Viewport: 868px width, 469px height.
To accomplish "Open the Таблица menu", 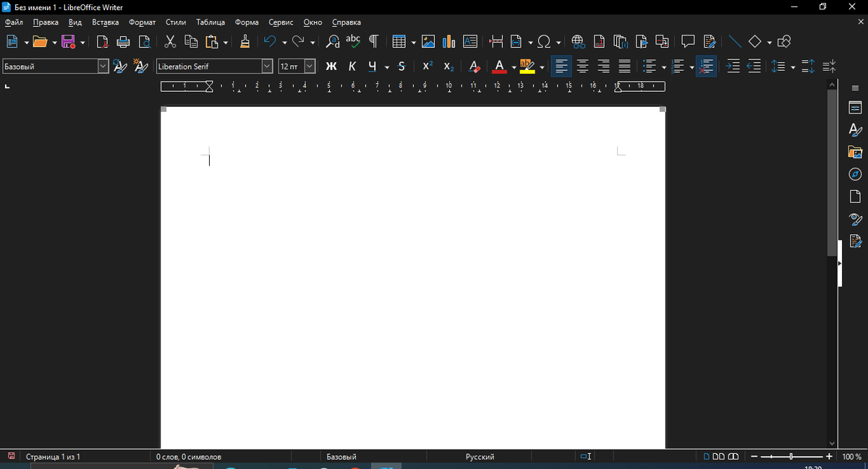I will tap(210, 22).
